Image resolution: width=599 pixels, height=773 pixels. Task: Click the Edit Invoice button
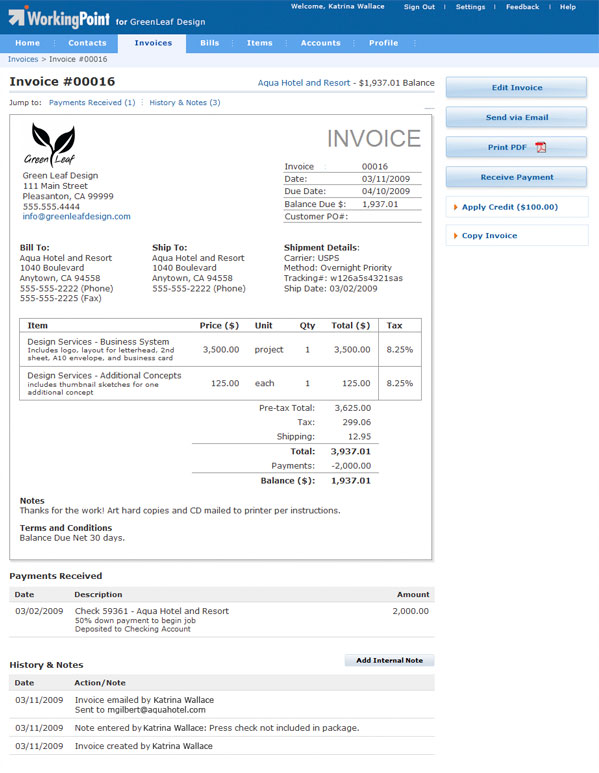pyautogui.click(x=516, y=87)
